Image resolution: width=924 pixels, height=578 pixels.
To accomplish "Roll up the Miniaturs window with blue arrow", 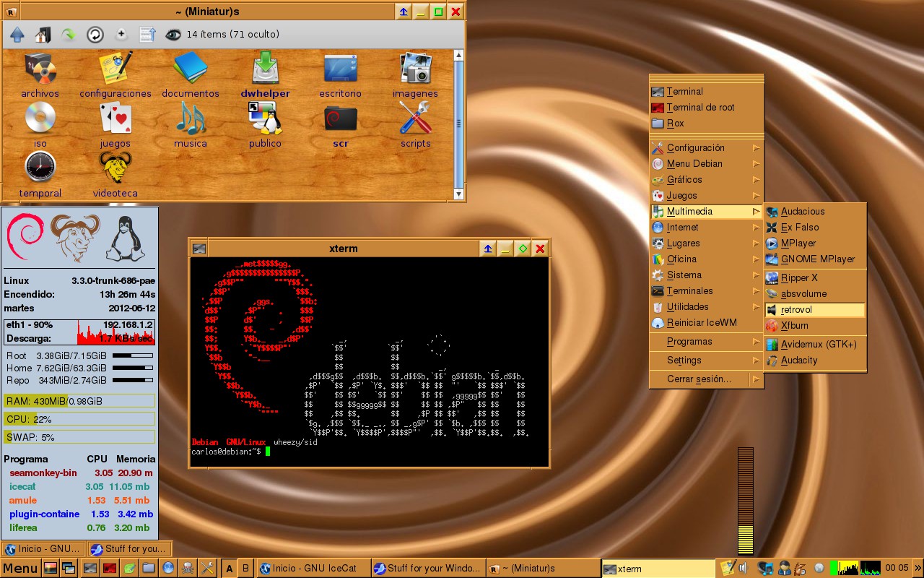I will click(404, 12).
